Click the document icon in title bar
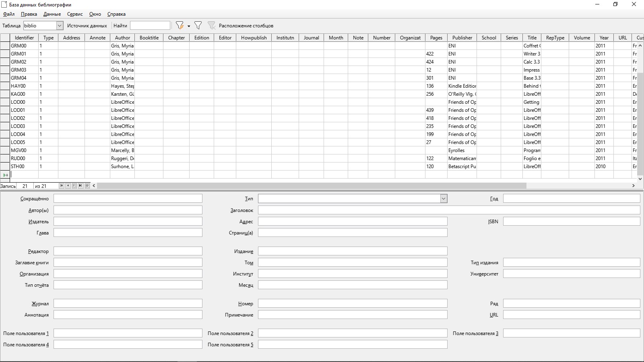 4,4
